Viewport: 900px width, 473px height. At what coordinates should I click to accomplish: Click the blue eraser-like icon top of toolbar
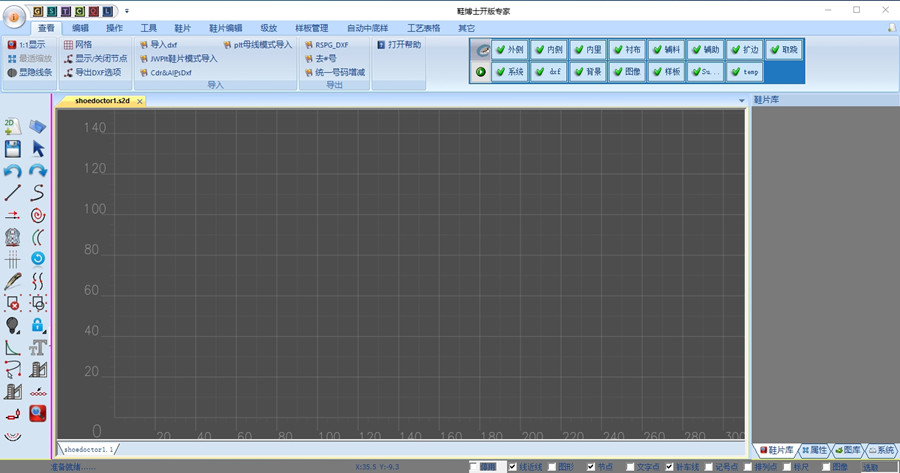tap(38, 126)
